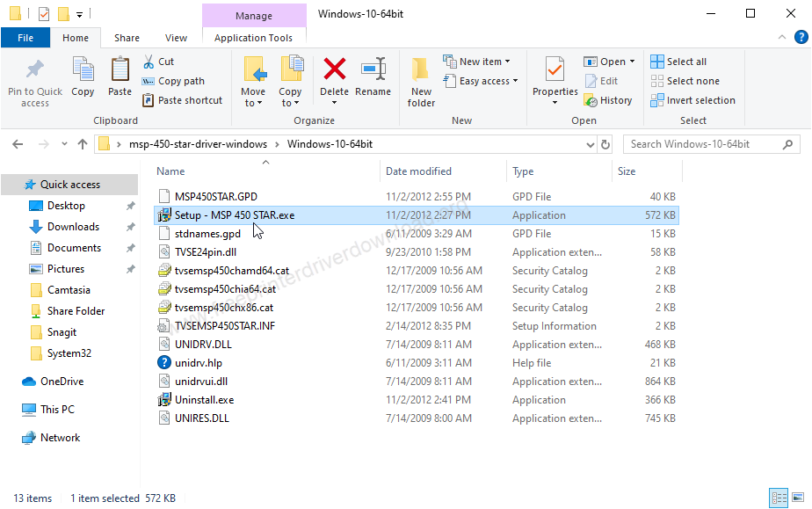Screen dimensions: 812x509
Task: Click the Manage contextual tab
Action: [254, 16]
